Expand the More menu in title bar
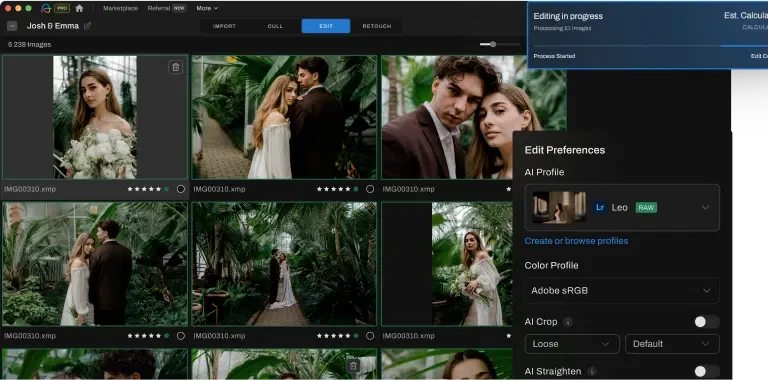This screenshot has width=769, height=380. click(x=207, y=8)
